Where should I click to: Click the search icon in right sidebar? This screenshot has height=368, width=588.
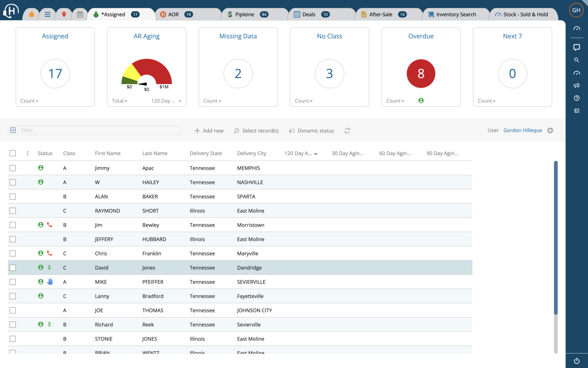coord(577,60)
